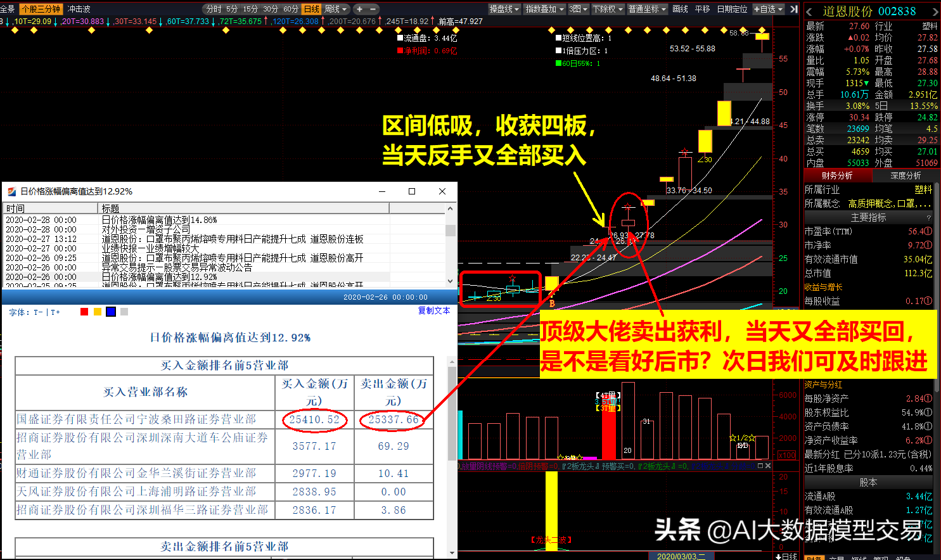Open the 下除权 adjustment dropdown

tap(607, 9)
